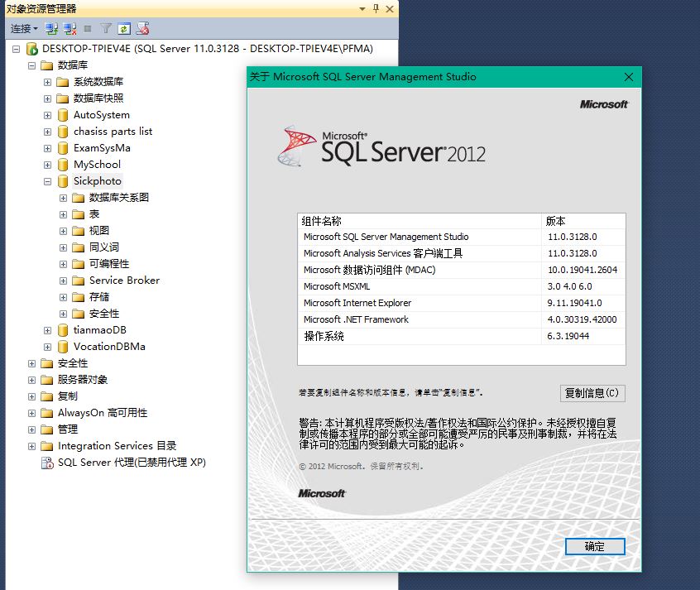Click the SQL Server 代理 agent icon

click(47, 463)
